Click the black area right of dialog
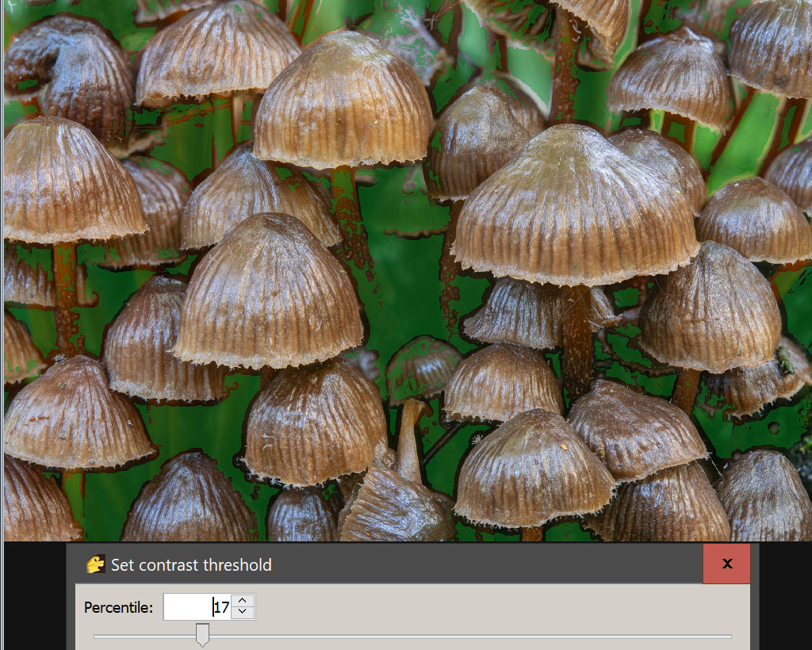This screenshot has width=812, height=650. point(785,595)
